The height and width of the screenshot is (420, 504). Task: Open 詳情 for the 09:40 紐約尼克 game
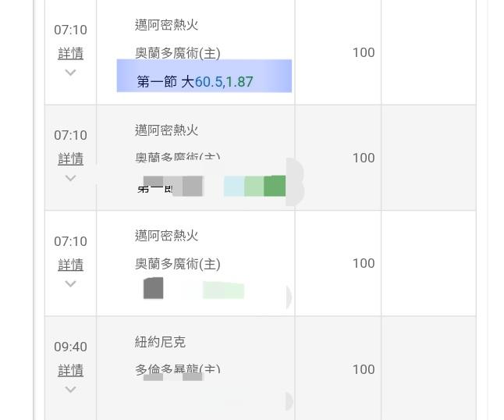(70, 370)
